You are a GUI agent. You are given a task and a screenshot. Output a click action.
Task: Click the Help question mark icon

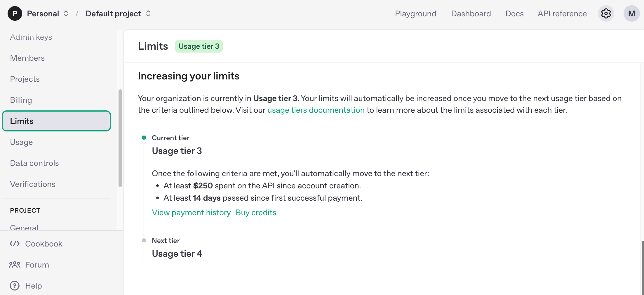click(15, 286)
